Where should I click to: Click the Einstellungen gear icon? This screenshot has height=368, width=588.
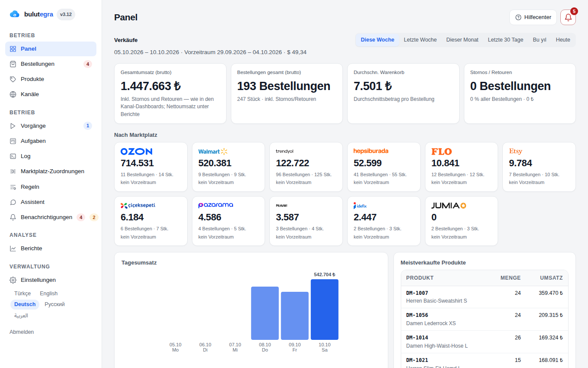click(13, 280)
